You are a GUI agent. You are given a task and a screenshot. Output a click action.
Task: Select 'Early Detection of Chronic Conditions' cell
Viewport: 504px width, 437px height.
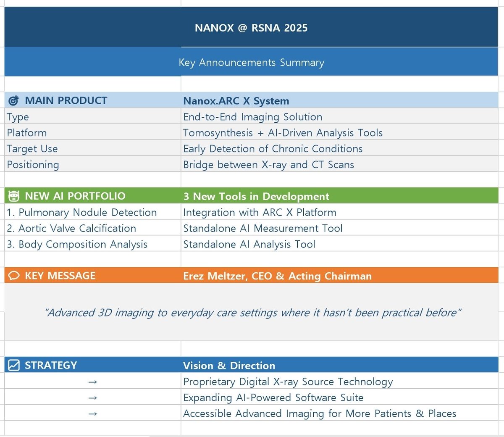(x=339, y=148)
